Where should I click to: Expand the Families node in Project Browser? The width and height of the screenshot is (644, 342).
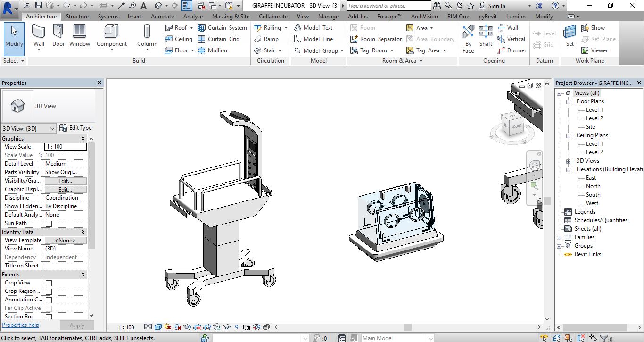point(559,237)
